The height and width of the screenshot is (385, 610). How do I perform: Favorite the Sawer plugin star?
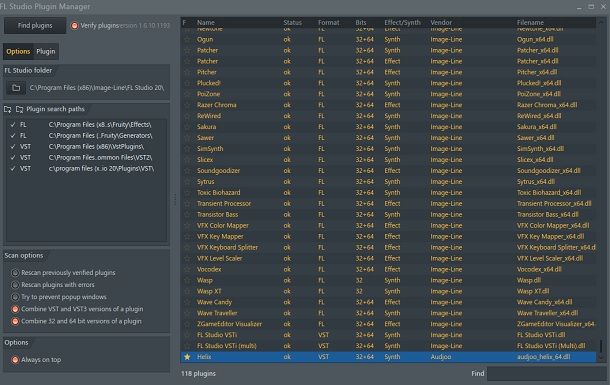[x=188, y=138]
